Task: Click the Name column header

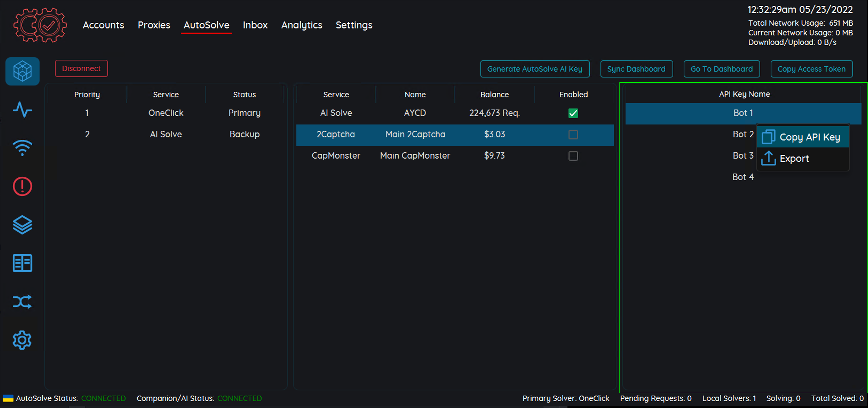Action: [415, 94]
